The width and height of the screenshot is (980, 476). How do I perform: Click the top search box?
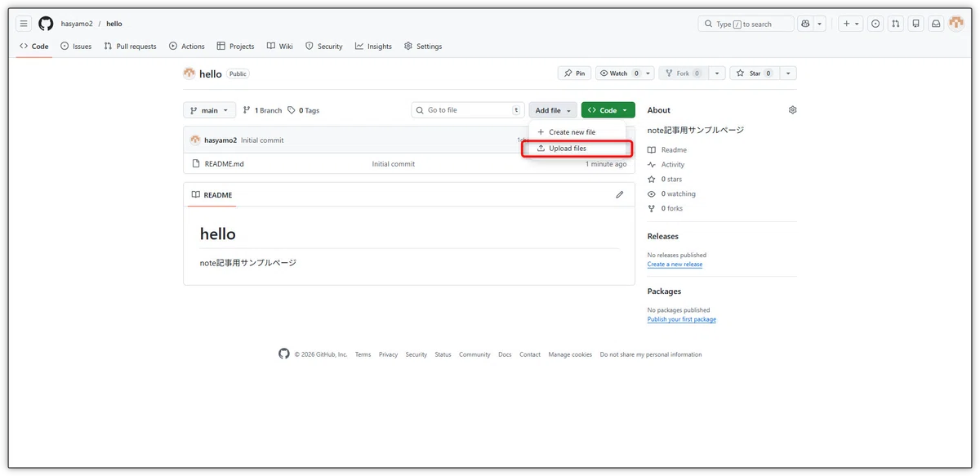[746, 24]
